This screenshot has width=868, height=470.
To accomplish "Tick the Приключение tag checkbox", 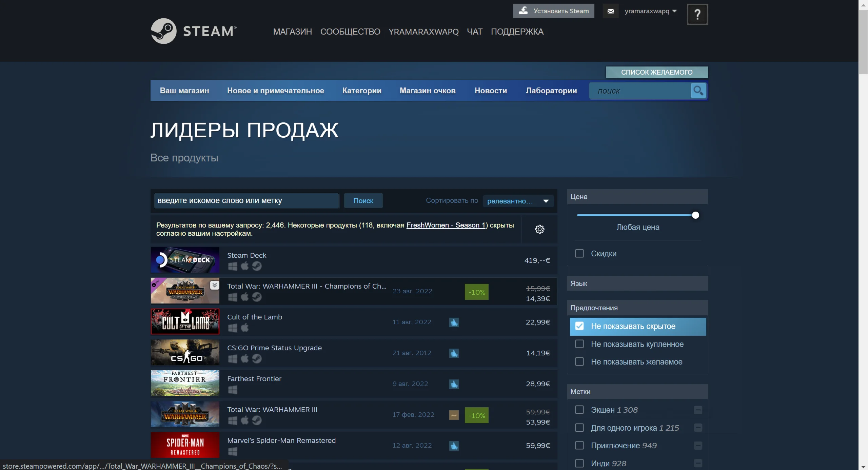I will point(579,446).
